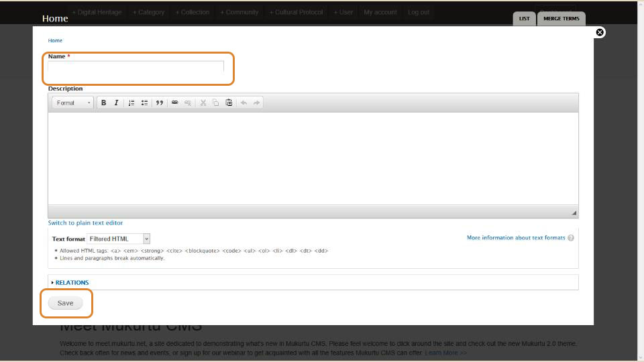Undo last edit in description editor
The width and height of the screenshot is (644, 362).
point(244,103)
